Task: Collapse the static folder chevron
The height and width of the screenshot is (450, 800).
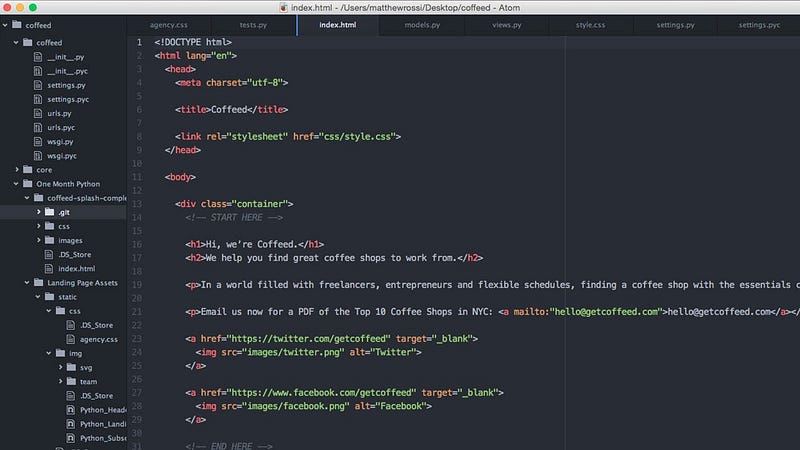Action: click(38, 296)
